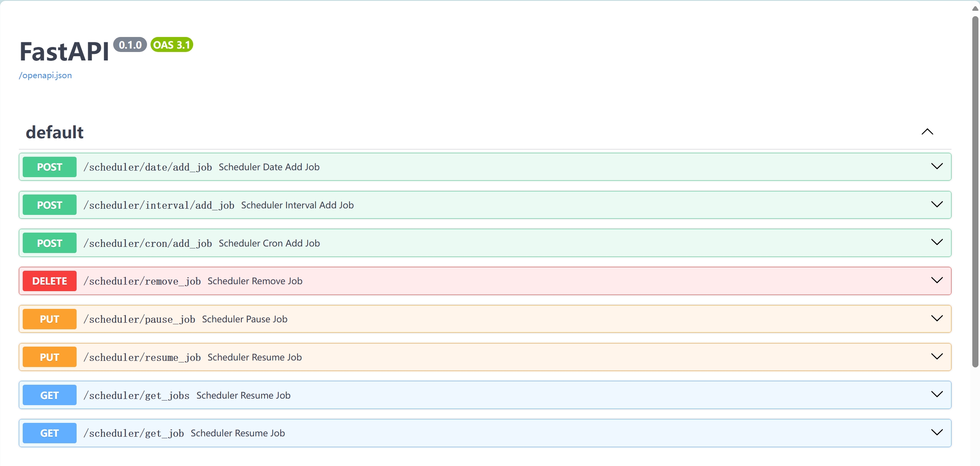This screenshot has height=466, width=980.
Task: Click the default tag heading
Action: tap(55, 132)
